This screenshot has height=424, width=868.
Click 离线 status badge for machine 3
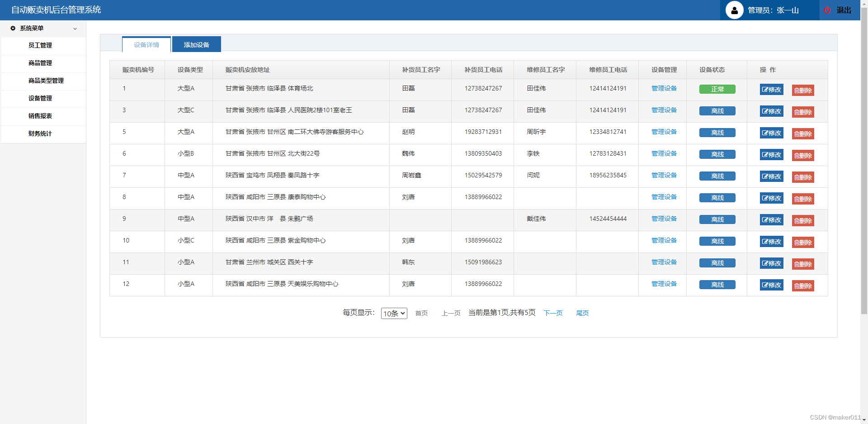(x=717, y=111)
